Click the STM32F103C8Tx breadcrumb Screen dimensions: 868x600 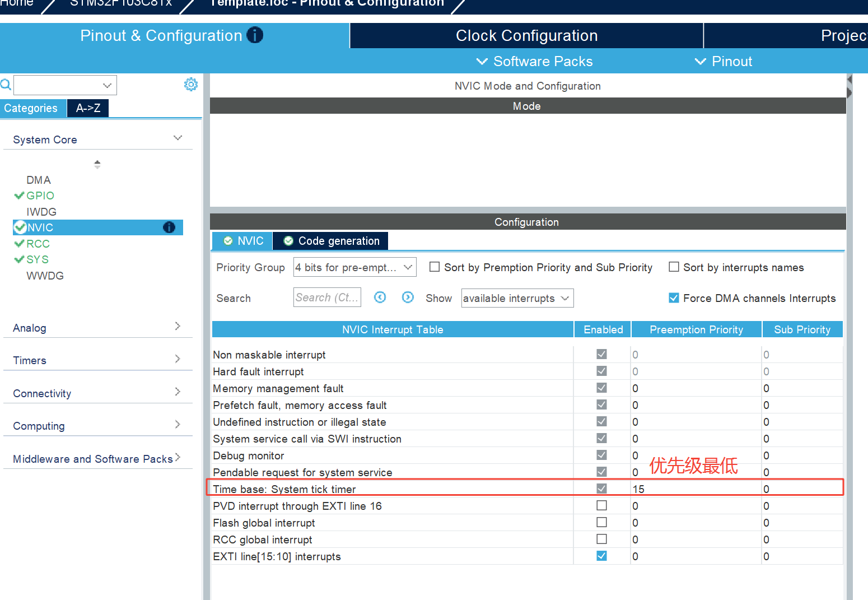pos(121,3)
